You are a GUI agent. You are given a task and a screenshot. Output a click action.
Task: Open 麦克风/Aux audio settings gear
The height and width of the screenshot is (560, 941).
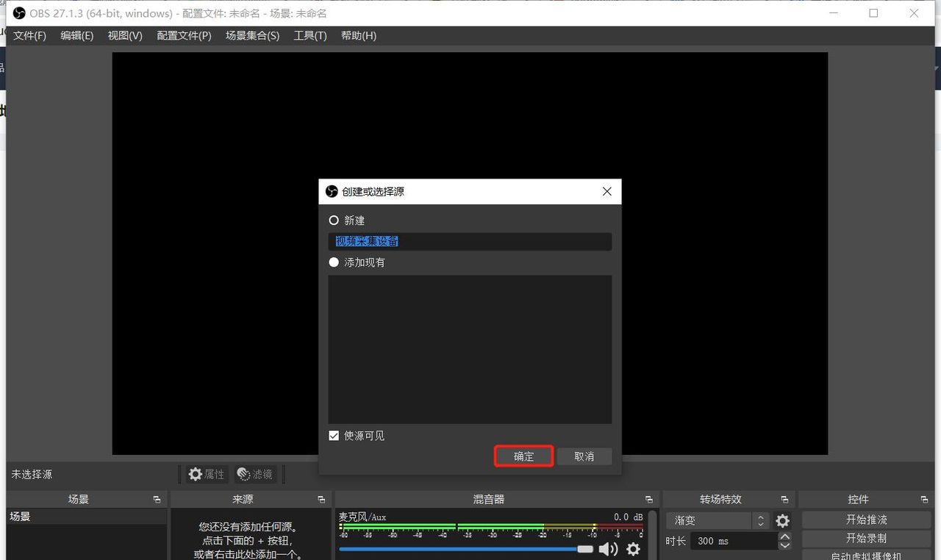[x=633, y=549]
